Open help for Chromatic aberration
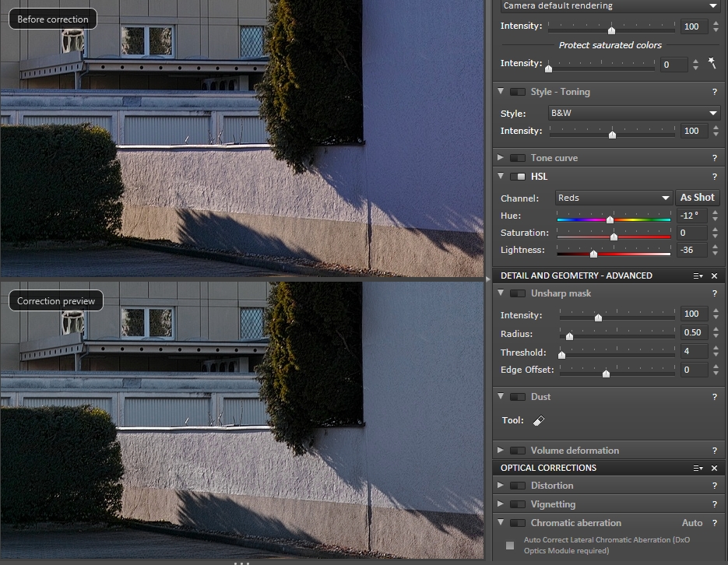 point(714,523)
